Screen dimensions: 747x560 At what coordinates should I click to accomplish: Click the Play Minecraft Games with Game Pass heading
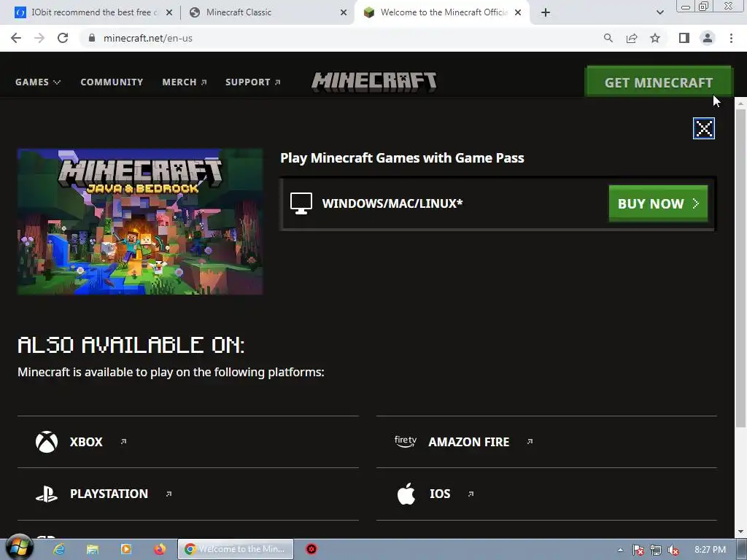[402, 157]
